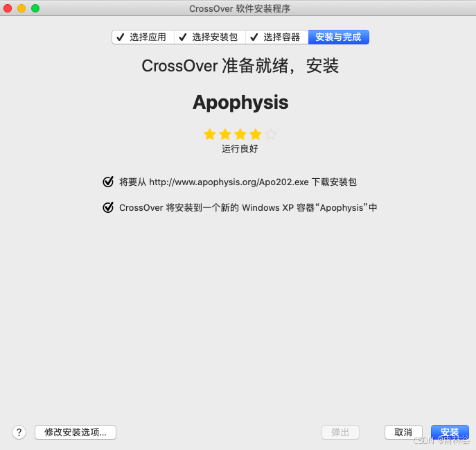Switch to the 选择应用 step tab

point(143,37)
